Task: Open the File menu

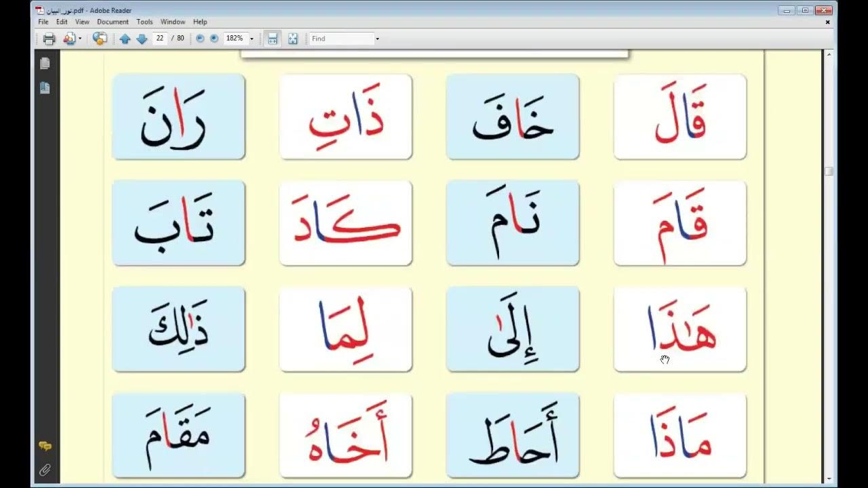Action: click(43, 22)
